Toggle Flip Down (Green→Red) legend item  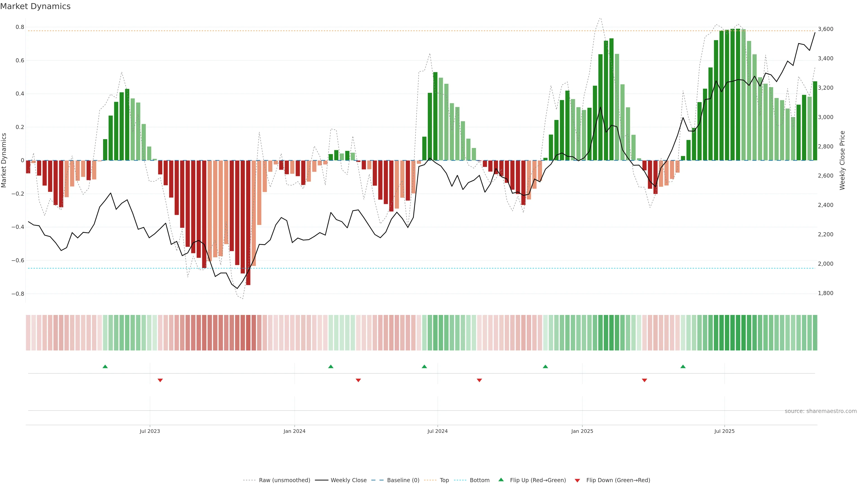pyautogui.click(x=618, y=480)
